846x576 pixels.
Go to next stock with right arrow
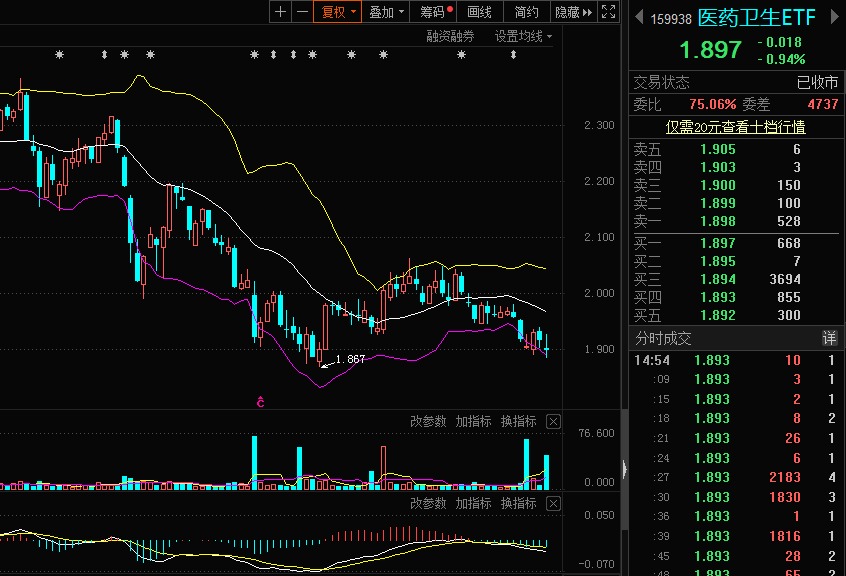coord(834,17)
